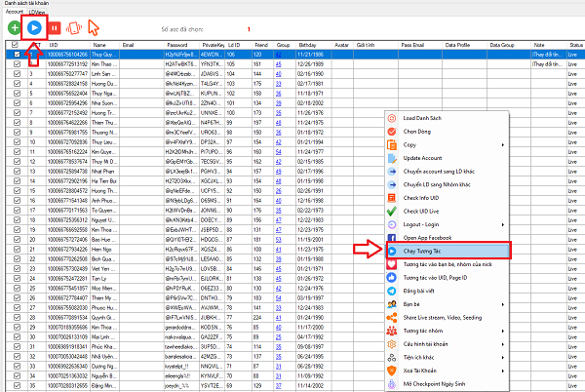
Task: Click the vibrating phone icon in toolbar
Action: [74, 28]
